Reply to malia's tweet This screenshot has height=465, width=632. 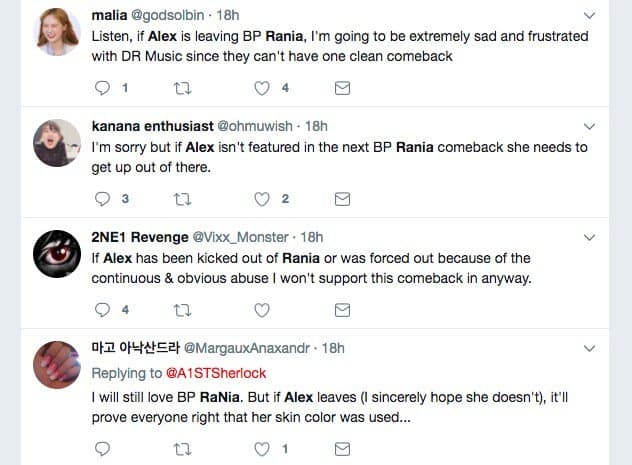[x=101, y=88]
